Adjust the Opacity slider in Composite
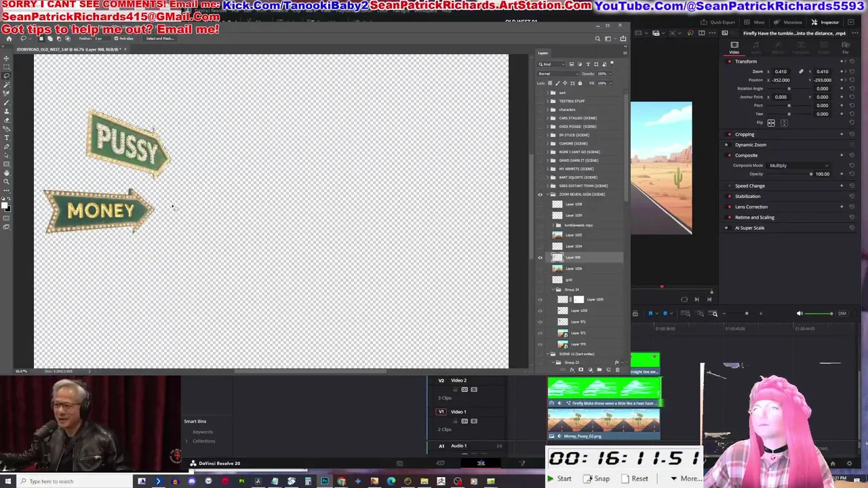Screen dimensions: 868x488 coord(789,174)
